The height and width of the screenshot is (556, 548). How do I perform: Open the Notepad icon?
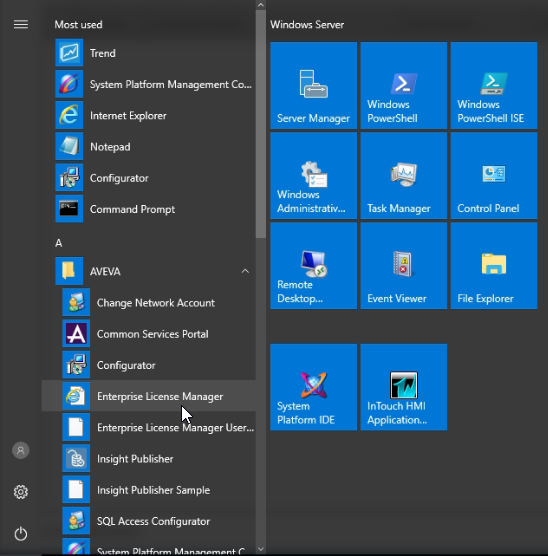pos(69,146)
